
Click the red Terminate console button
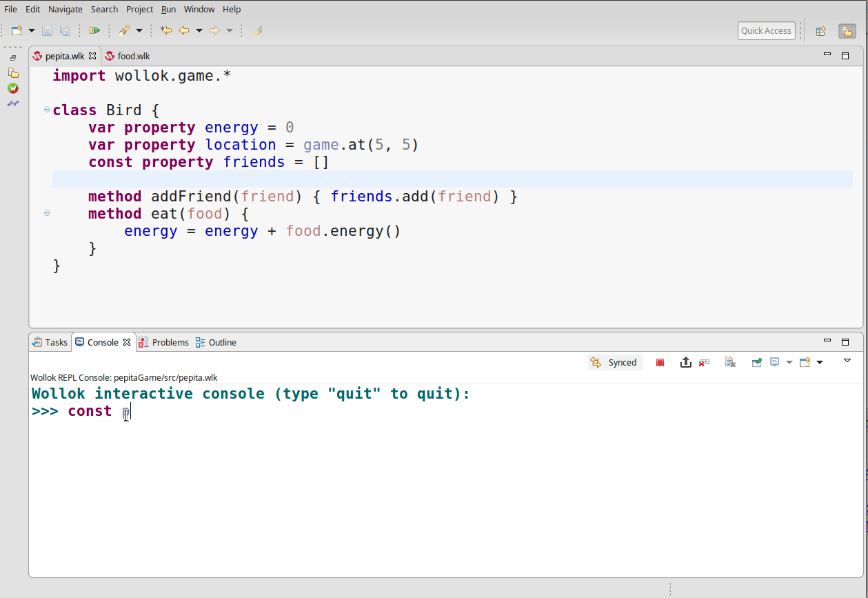click(x=660, y=362)
